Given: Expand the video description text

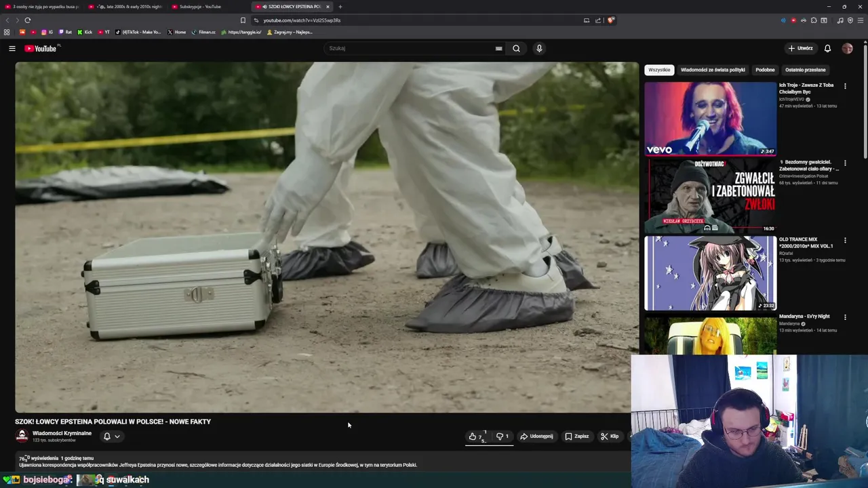Looking at the screenshot, I should [x=218, y=465].
